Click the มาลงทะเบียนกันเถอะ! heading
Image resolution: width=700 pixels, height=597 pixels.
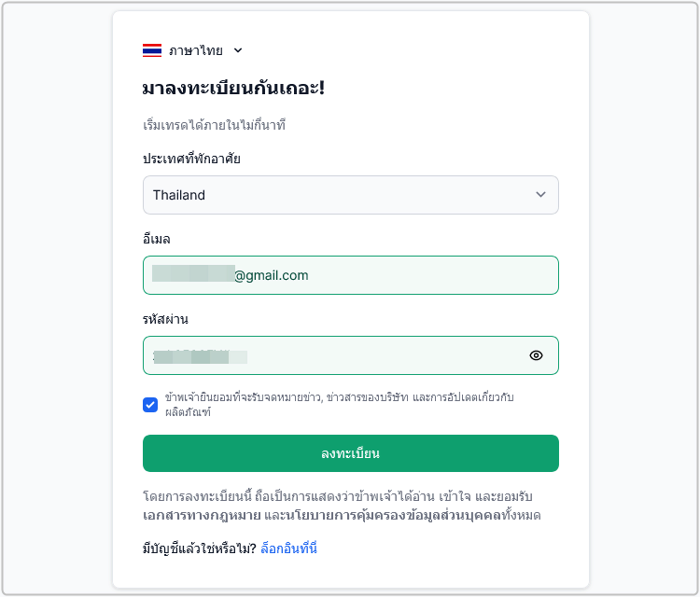click(x=233, y=88)
